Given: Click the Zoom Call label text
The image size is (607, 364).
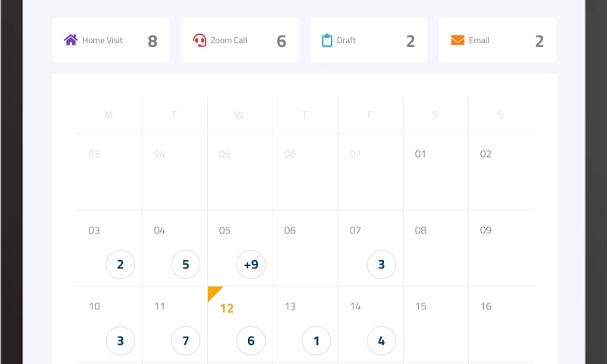Looking at the screenshot, I should 228,40.
